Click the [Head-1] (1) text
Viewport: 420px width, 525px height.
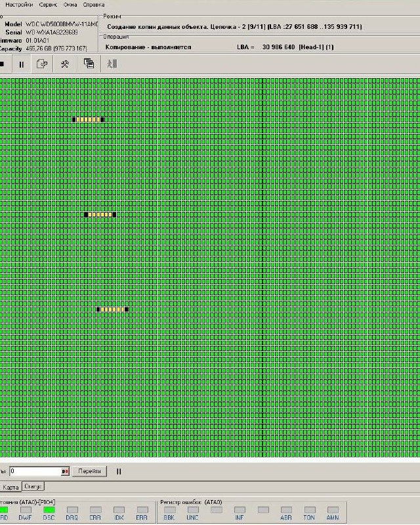316,47
